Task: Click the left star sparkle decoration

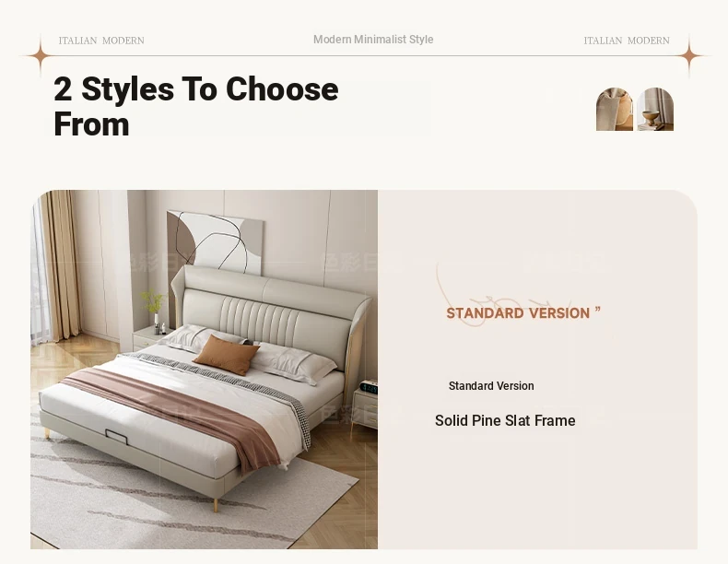Action: pos(41,55)
